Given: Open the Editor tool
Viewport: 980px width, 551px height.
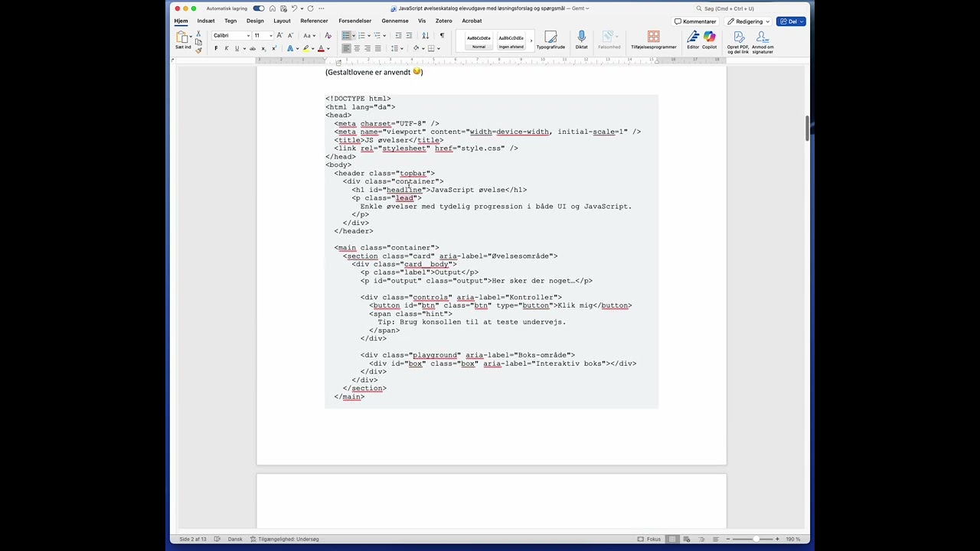Looking at the screenshot, I should [693, 41].
